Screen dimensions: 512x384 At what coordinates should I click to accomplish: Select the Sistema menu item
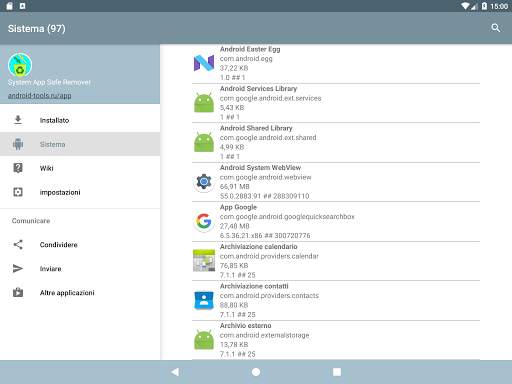80,144
